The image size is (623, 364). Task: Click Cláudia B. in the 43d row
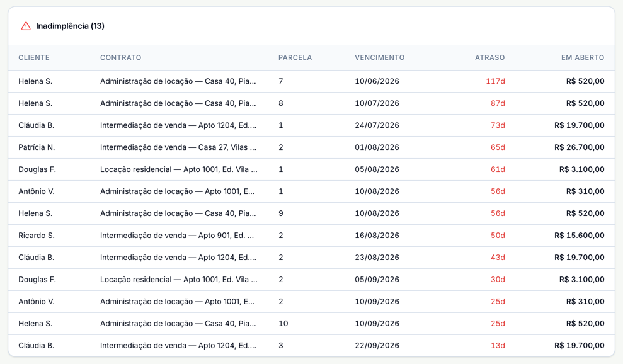36,258
